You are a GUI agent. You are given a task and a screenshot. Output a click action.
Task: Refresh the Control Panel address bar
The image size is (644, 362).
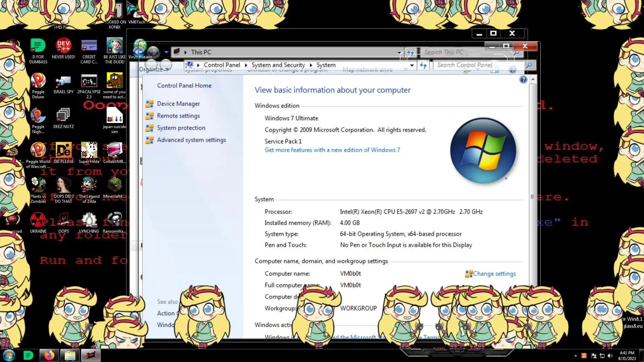point(423,65)
